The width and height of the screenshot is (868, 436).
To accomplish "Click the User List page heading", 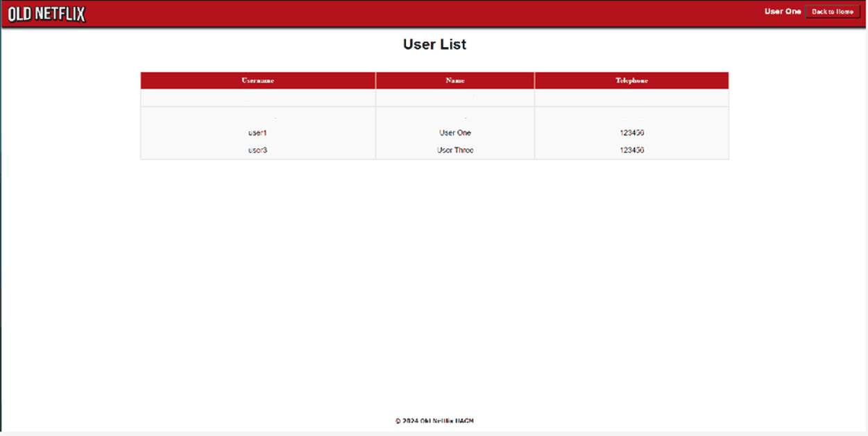I will pos(434,44).
